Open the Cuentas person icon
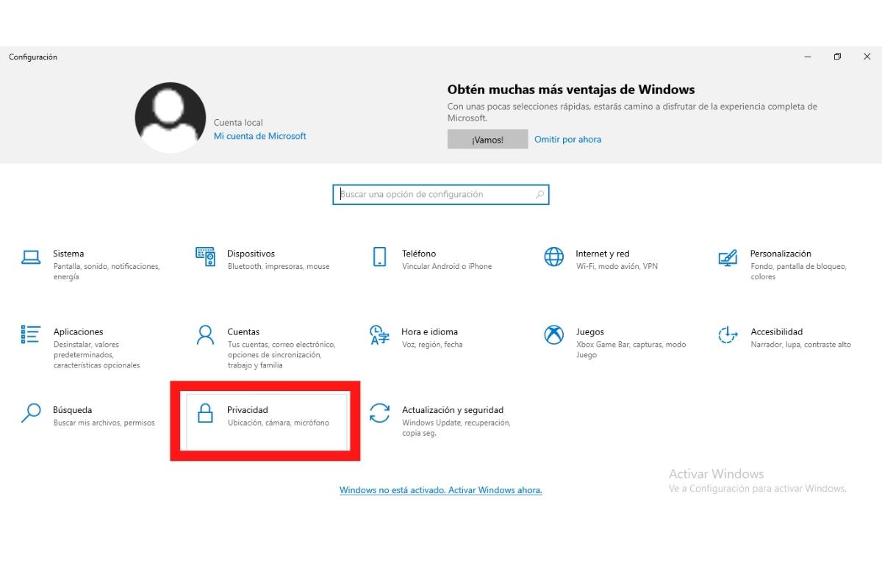 pyautogui.click(x=205, y=334)
